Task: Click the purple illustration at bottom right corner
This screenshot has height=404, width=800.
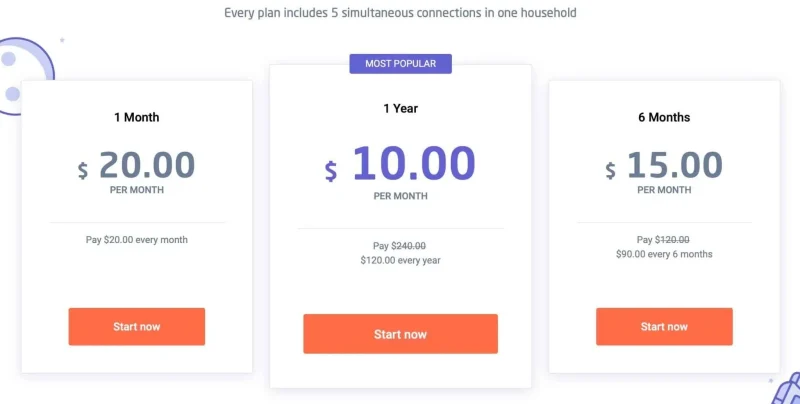Action: [x=786, y=390]
